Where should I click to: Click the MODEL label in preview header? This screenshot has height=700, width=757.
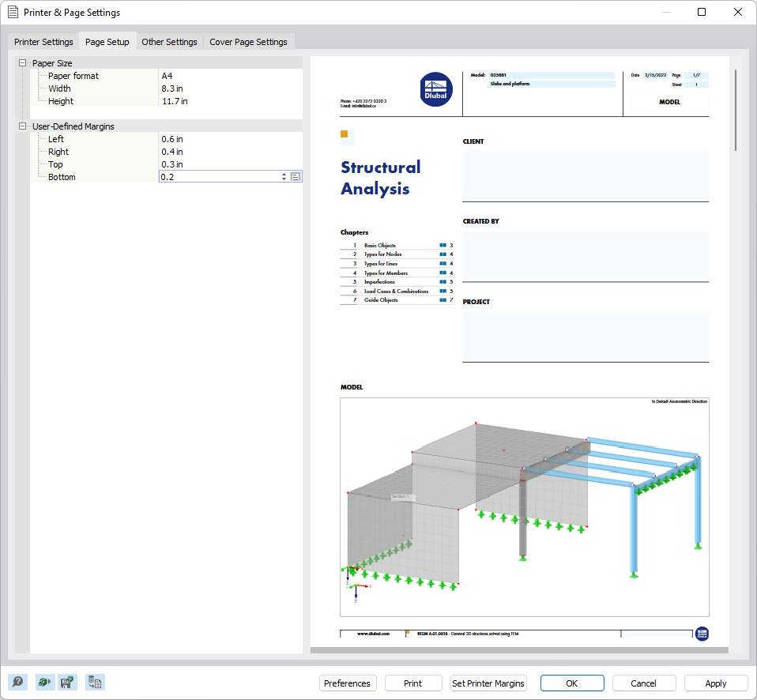[669, 102]
